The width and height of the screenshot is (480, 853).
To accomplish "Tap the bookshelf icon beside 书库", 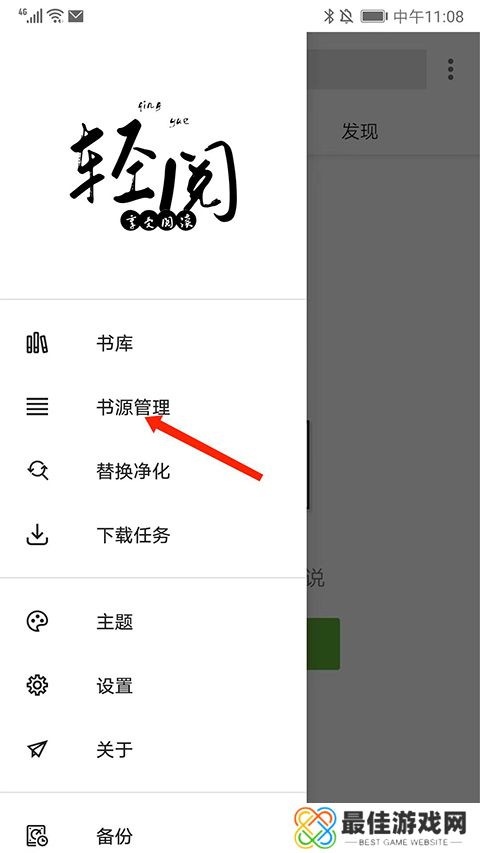I will [x=37, y=343].
